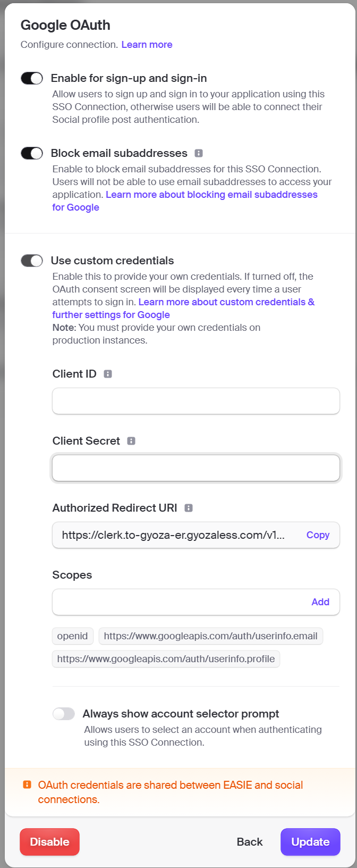
Task: Toggle Block email subaddresses switch
Action: pos(32,153)
